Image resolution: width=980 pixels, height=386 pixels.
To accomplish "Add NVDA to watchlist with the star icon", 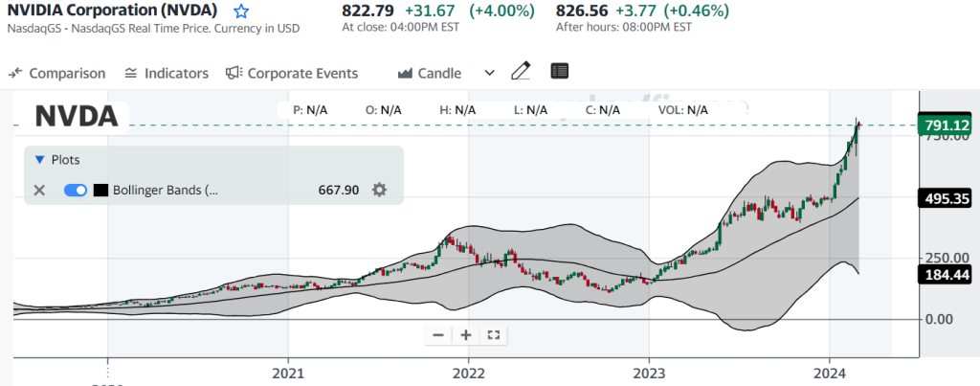I will point(240,11).
